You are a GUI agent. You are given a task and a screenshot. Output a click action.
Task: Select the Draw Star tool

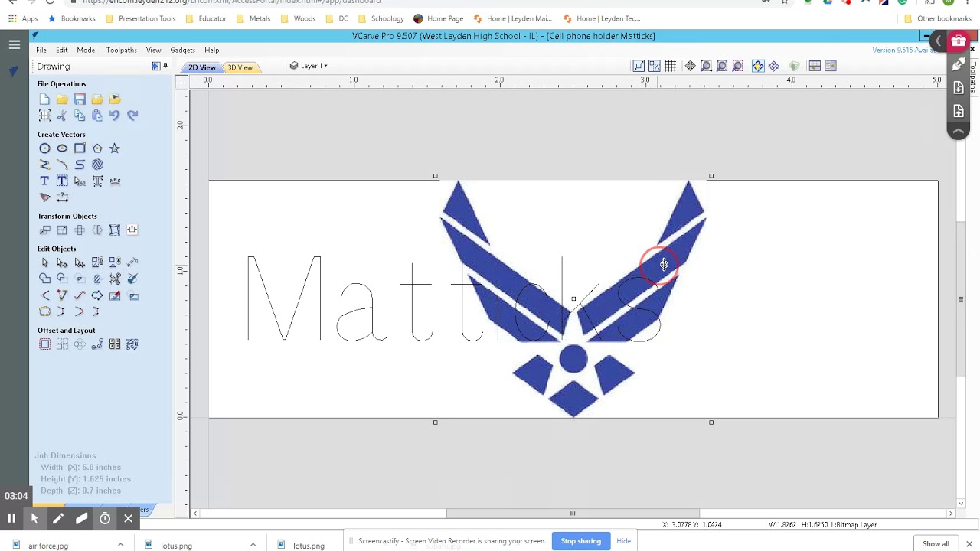tap(115, 148)
